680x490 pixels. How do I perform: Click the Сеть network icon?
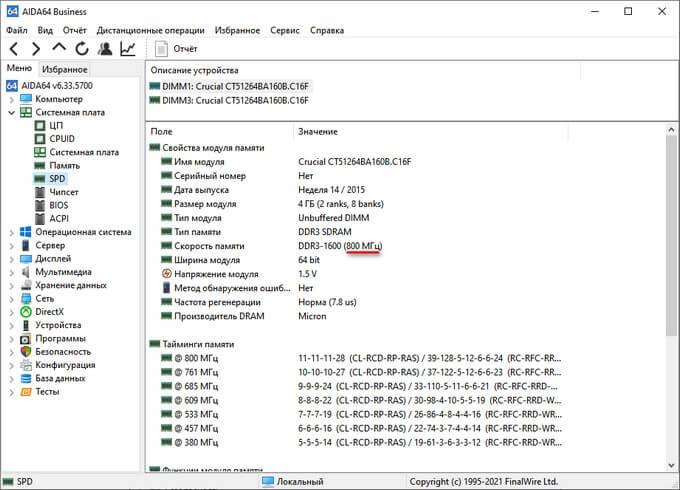pyautogui.click(x=26, y=299)
